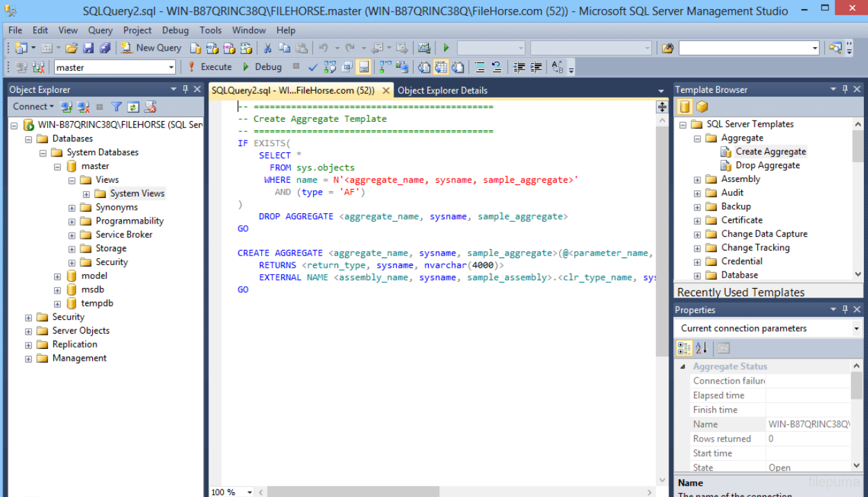This screenshot has height=497, width=868.
Task: Click the Save All icon in toolbar
Action: point(105,48)
